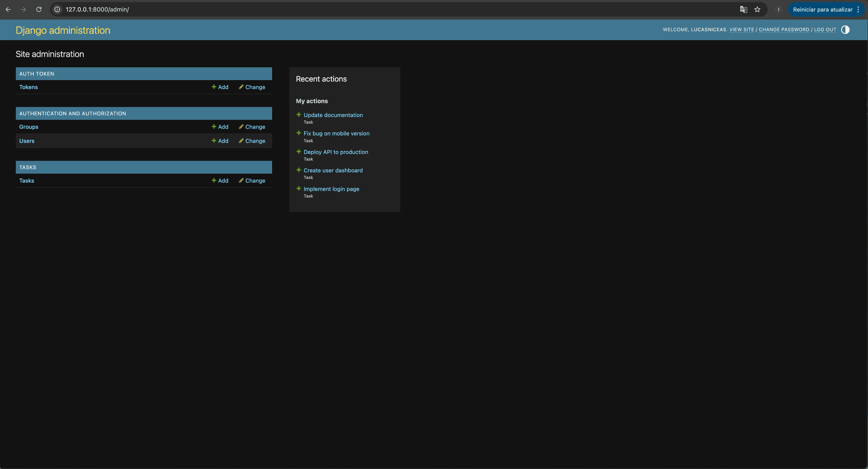Viewport: 868px width, 469px height.
Task: Open Authentication and Authorization section
Action: [x=72, y=113]
